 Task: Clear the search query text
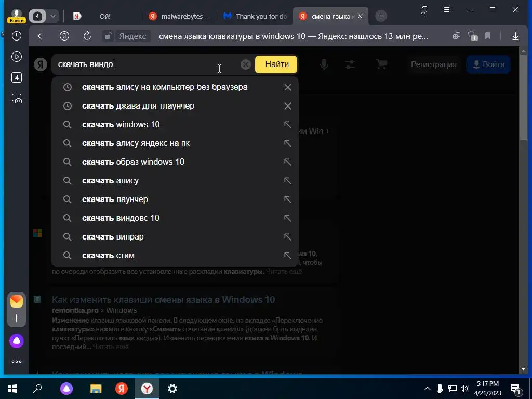245,64
